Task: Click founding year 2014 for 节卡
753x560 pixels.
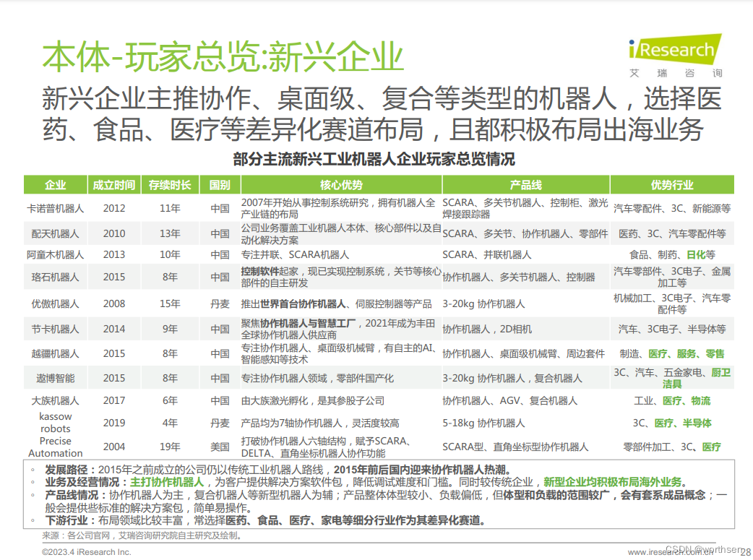Action: (x=113, y=329)
